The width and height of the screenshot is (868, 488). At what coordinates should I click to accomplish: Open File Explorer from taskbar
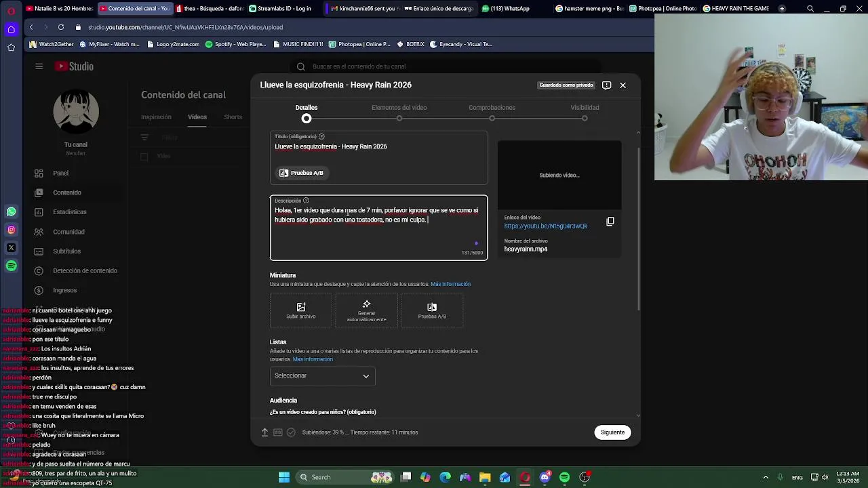pyautogui.click(x=485, y=477)
